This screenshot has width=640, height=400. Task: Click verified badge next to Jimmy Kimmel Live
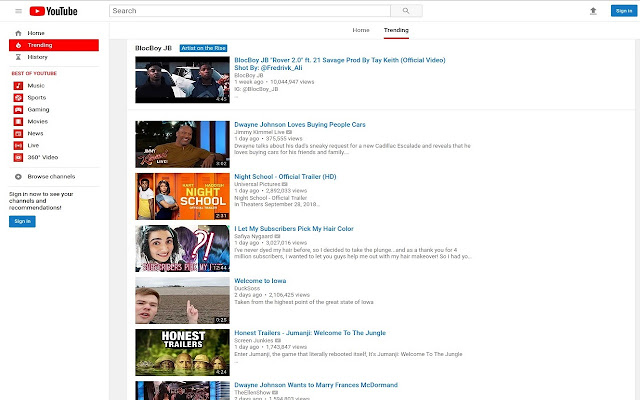(289, 132)
